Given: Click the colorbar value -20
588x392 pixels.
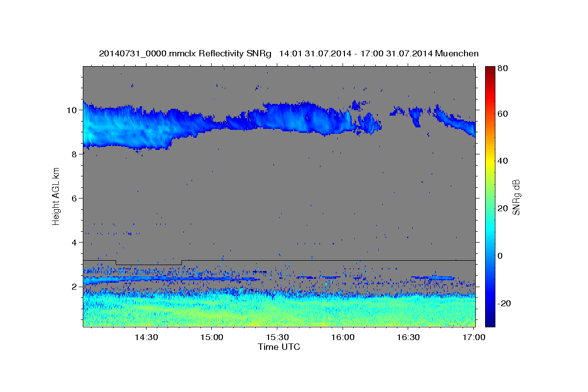Looking at the screenshot, I should tap(504, 303).
